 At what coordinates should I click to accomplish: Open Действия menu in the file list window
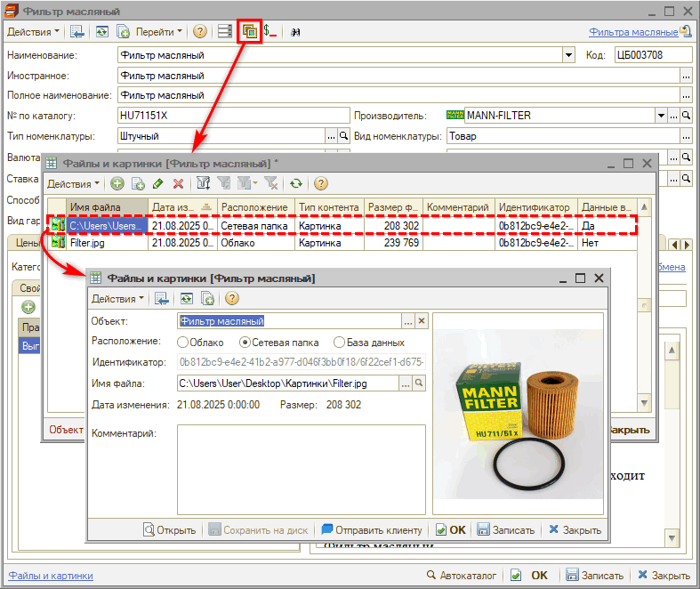pyautogui.click(x=73, y=183)
